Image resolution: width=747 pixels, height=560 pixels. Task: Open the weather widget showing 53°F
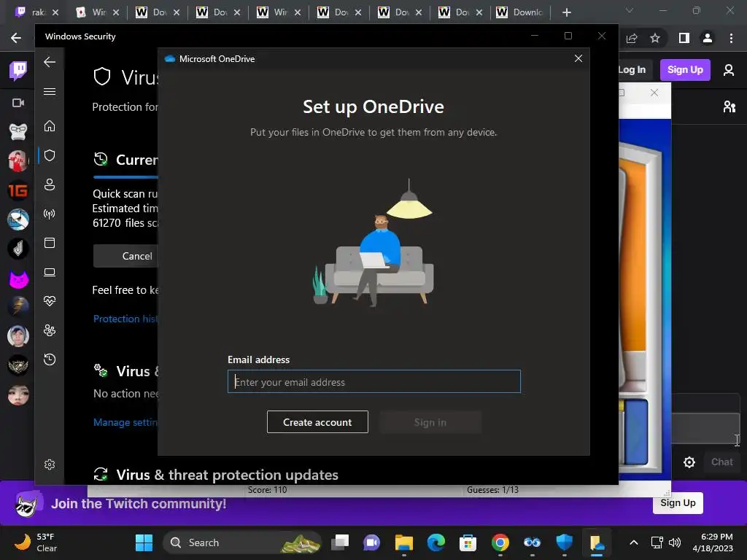tap(36, 542)
